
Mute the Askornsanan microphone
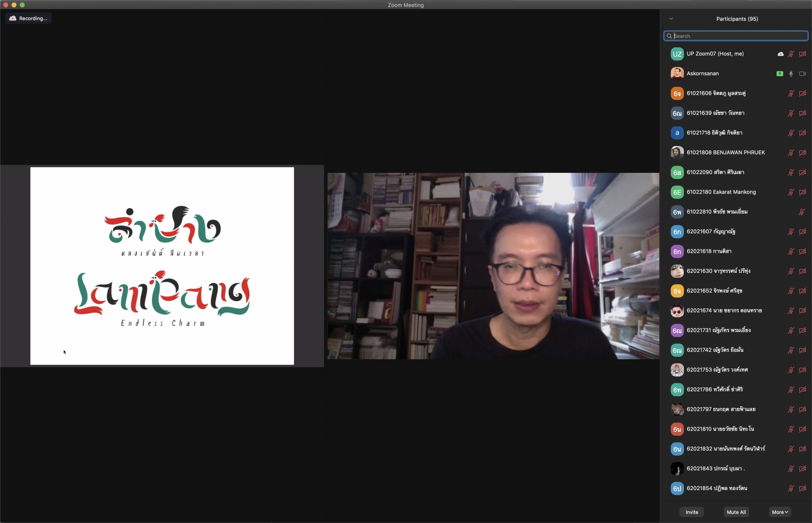(791, 74)
